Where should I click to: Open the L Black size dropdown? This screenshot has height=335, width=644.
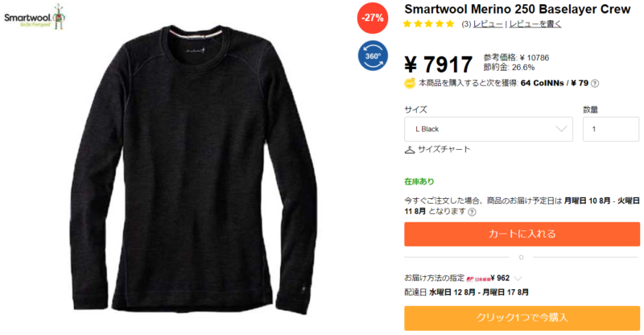click(489, 129)
